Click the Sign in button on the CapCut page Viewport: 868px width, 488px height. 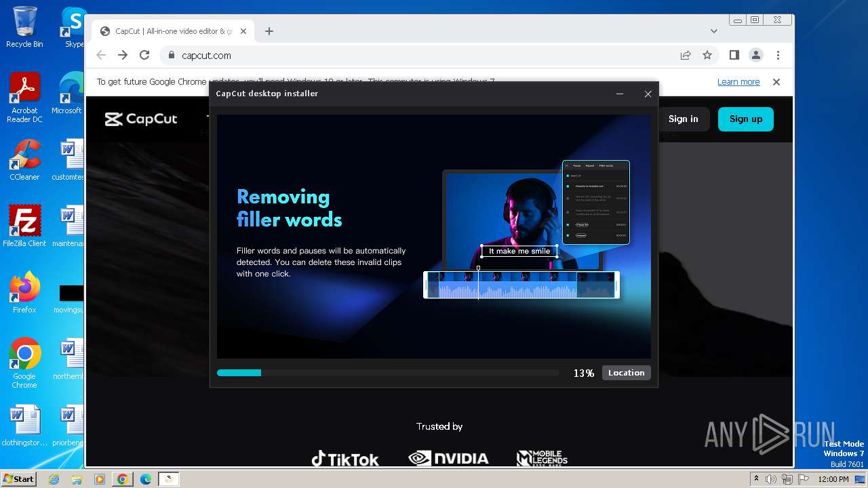click(x=683, y=119)
